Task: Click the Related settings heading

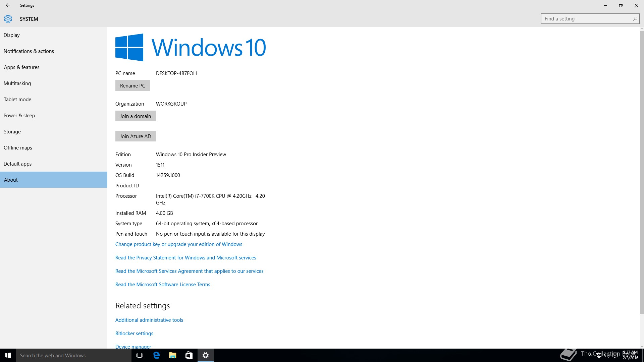Action: point(143,306)
